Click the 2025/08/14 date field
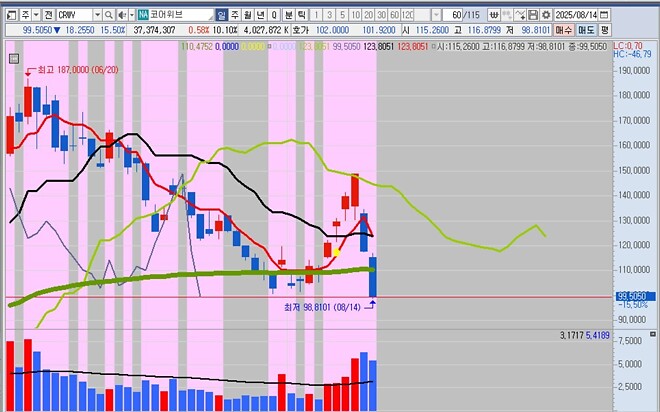The image size is (660, 412). (x=576, y=15)
